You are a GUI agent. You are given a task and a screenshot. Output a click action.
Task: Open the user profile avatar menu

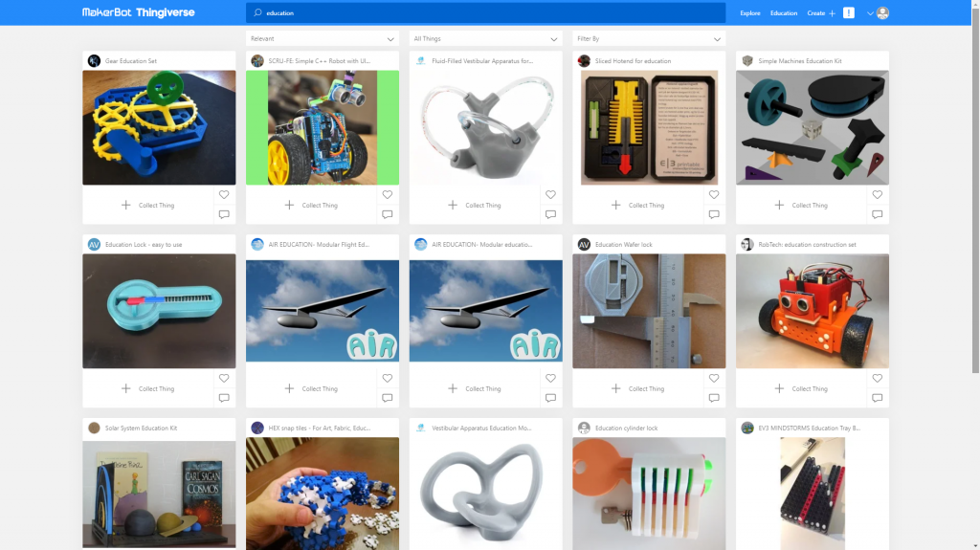click(882, 13)
